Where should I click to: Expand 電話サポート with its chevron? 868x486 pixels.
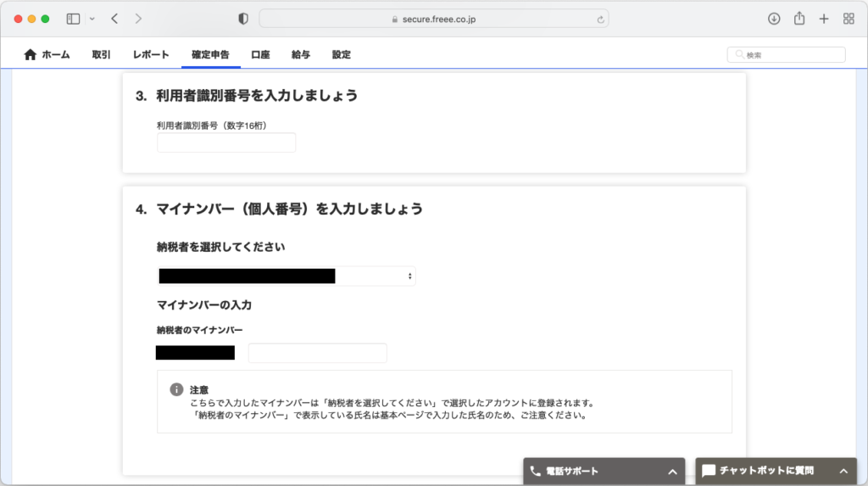point(672,472)
